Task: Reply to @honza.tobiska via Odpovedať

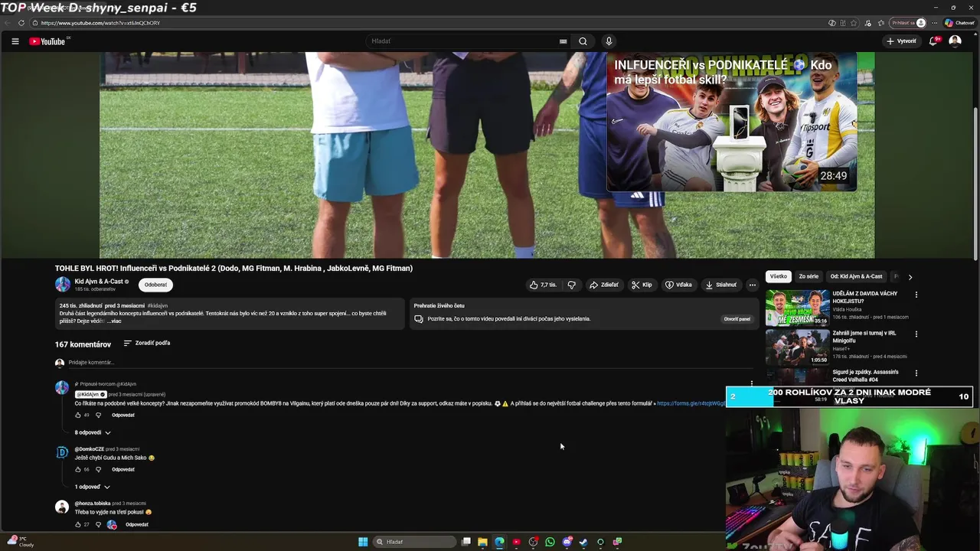Action: (137, 524)
